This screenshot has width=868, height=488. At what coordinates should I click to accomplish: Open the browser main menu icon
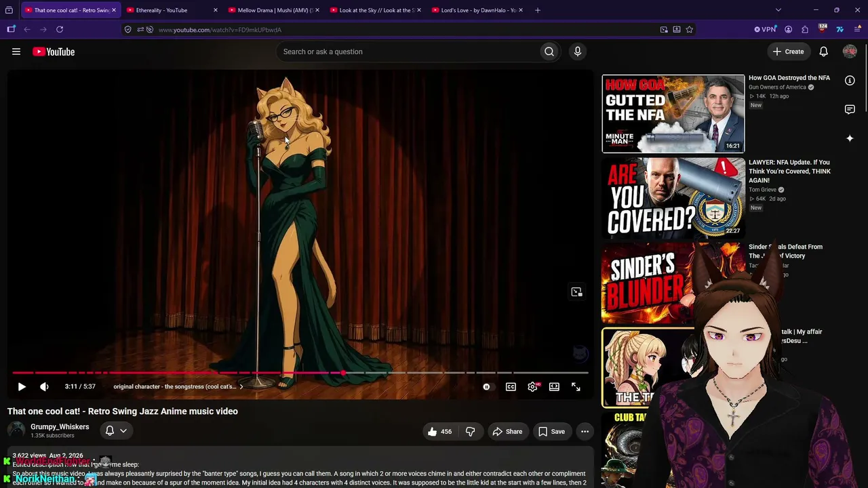pos(856,29)
